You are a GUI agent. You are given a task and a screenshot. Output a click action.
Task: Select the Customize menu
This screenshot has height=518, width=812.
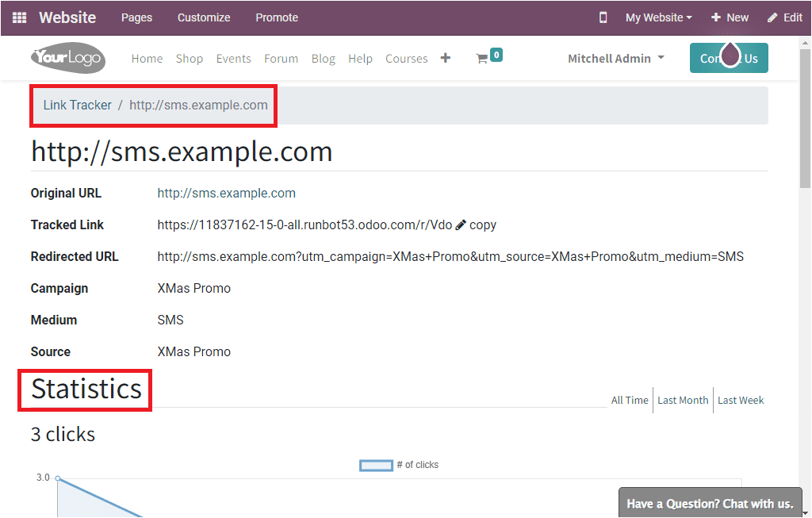tap(203, 17)
